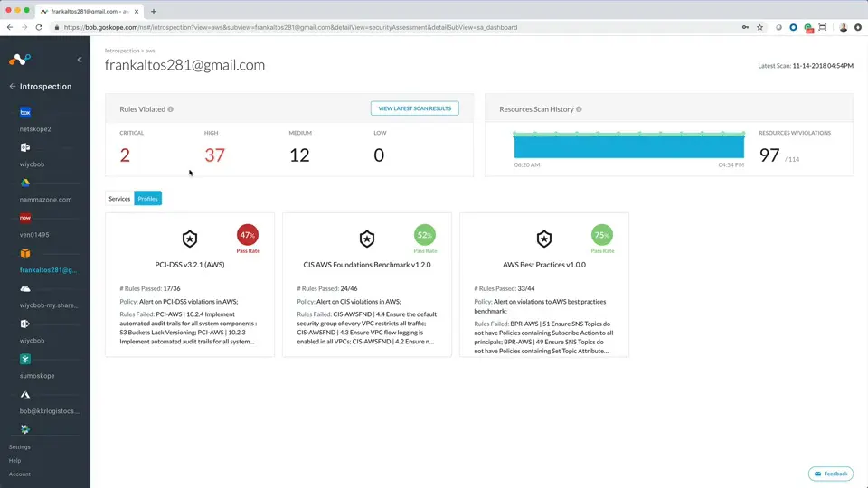The width and height of the screenshot is (868, 488).
Task: Open Account in the sidebar
Action: pyautogui.click(x=20, y=474)
